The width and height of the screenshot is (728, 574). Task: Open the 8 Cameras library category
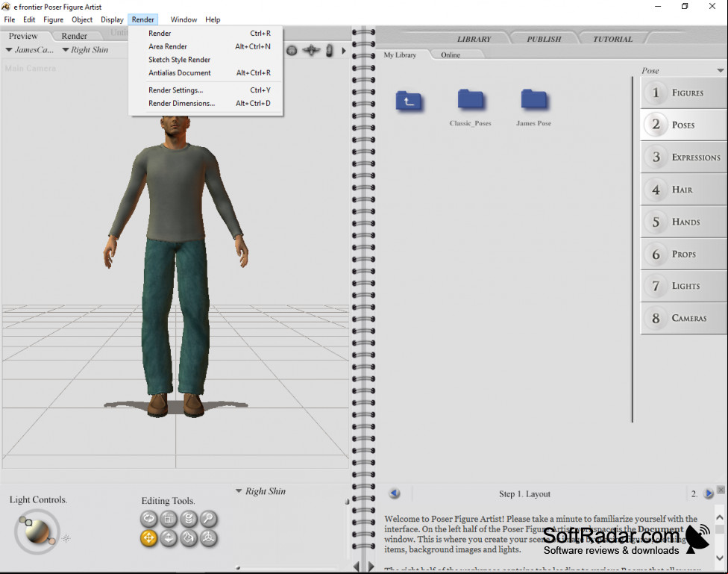(684, 319)
